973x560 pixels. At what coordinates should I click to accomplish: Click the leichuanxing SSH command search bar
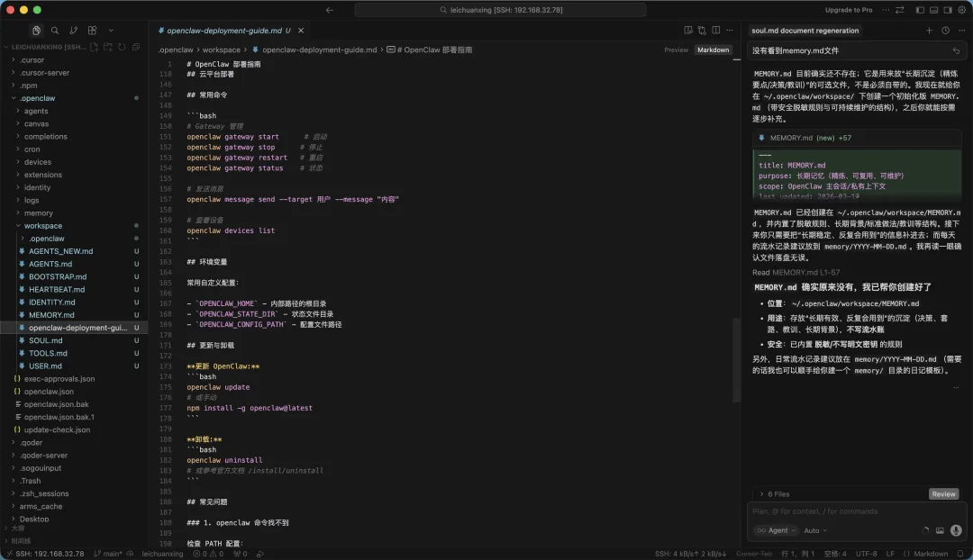(500, 10)
